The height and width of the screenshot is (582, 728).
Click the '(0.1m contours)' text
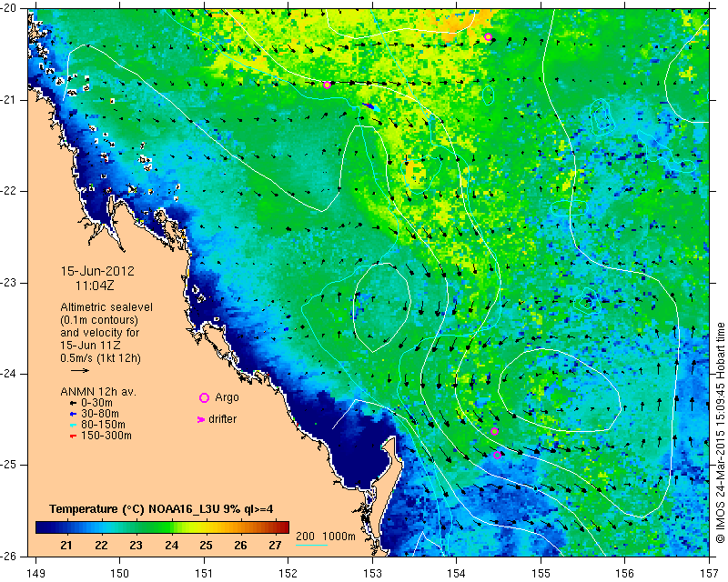[99, 320]
